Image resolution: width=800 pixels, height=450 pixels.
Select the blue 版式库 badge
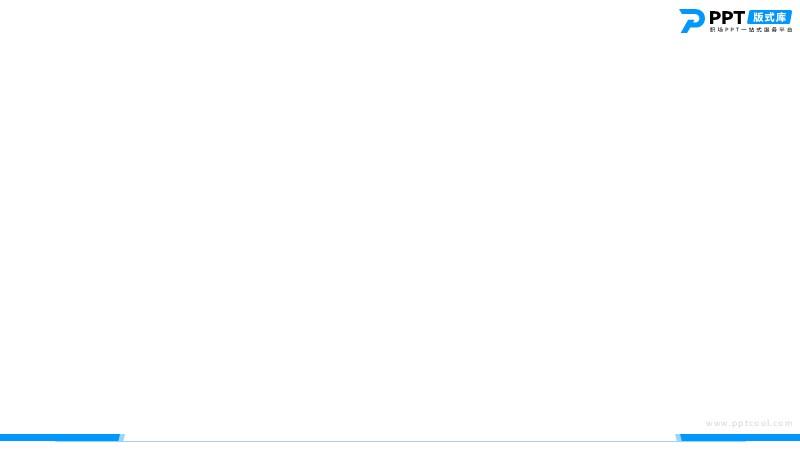click(769, 17)
